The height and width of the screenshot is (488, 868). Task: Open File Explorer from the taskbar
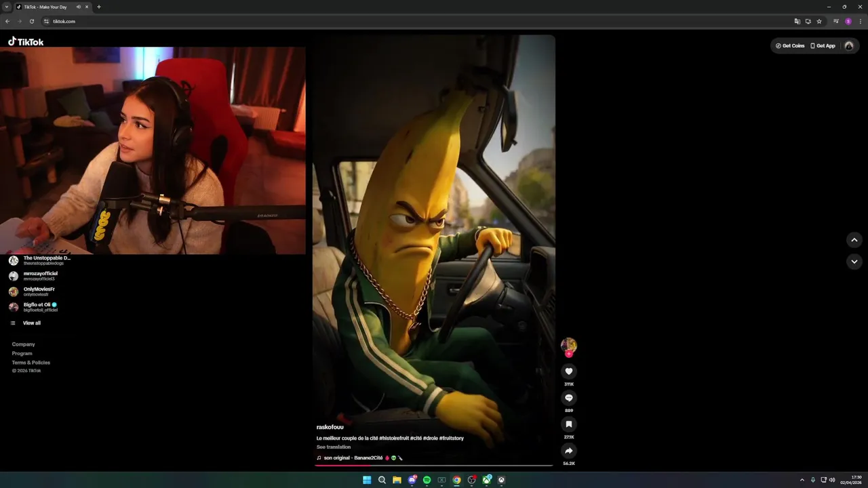(x=397, y=480)
